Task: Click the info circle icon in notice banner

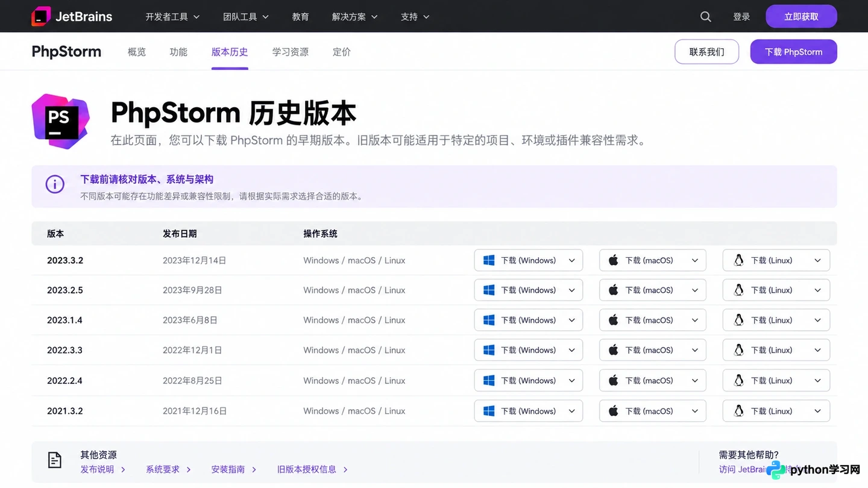Action: (55, 184)
